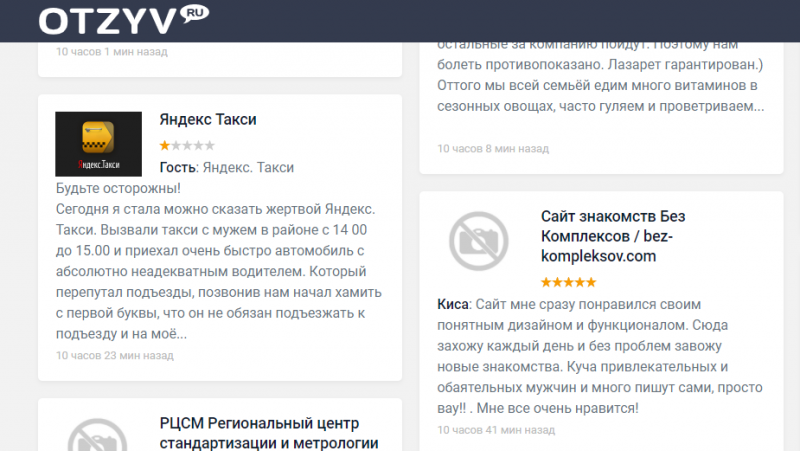Open the review text starting Сайт мне сразу понравился
The width and height of the screenshot is (800, 451).
(x=600, y=356)
